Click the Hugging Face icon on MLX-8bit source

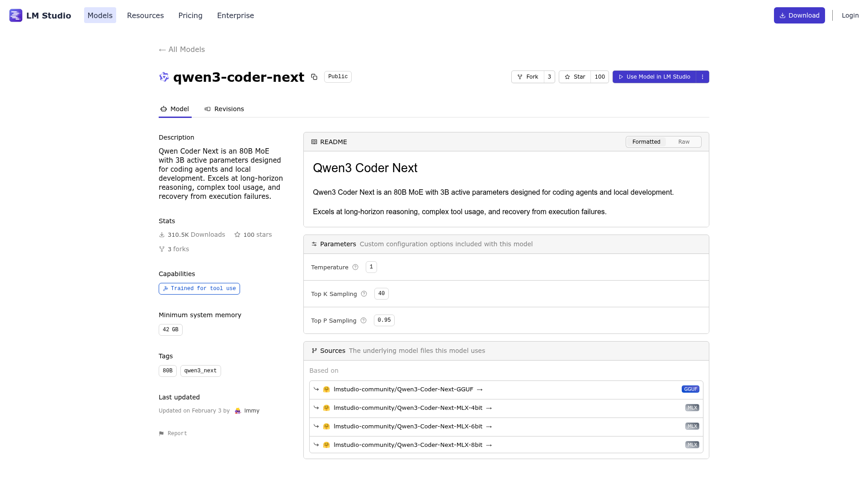coord(326,445)
